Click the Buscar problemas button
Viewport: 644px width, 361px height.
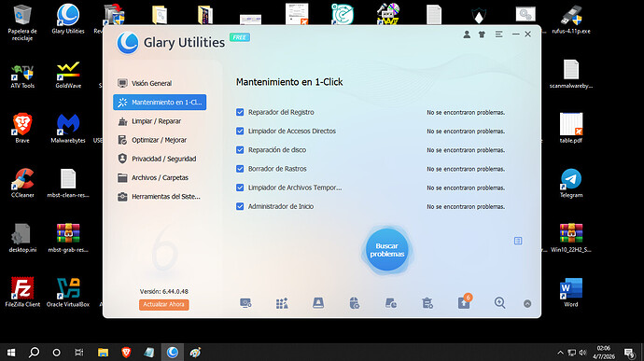click(387, 250)
